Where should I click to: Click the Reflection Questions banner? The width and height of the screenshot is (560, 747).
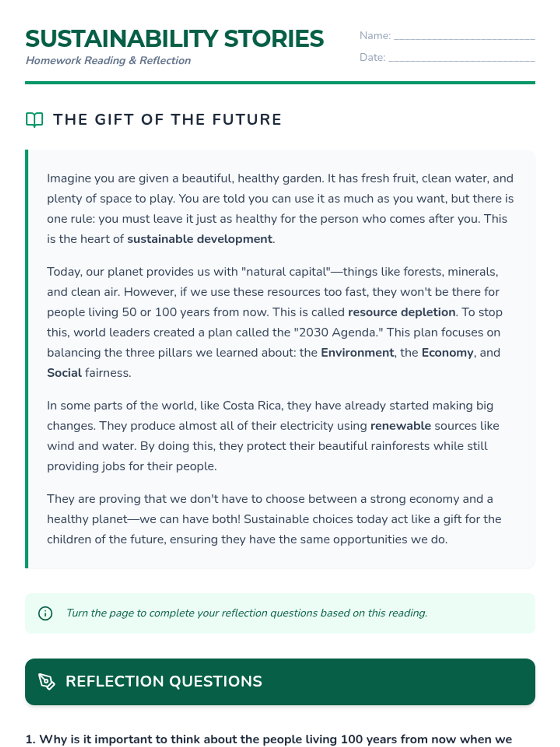[280, 682]
